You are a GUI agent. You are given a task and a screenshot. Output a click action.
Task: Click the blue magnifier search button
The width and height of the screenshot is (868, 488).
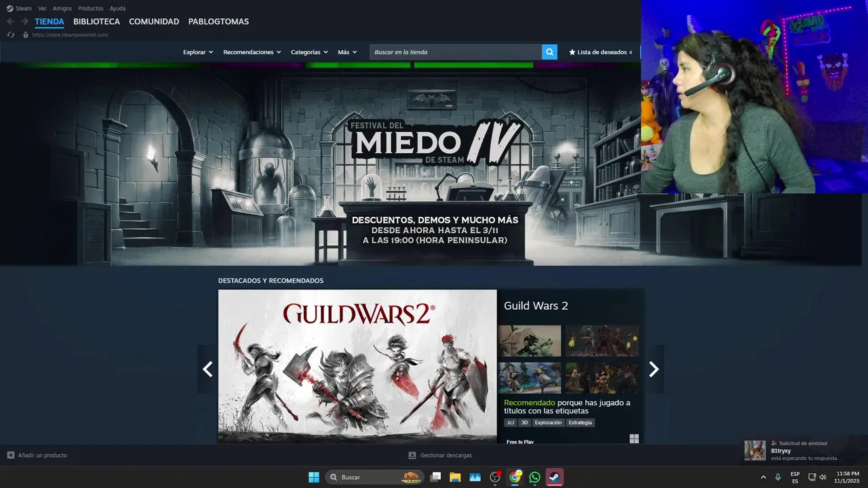[x=549, y=52]
